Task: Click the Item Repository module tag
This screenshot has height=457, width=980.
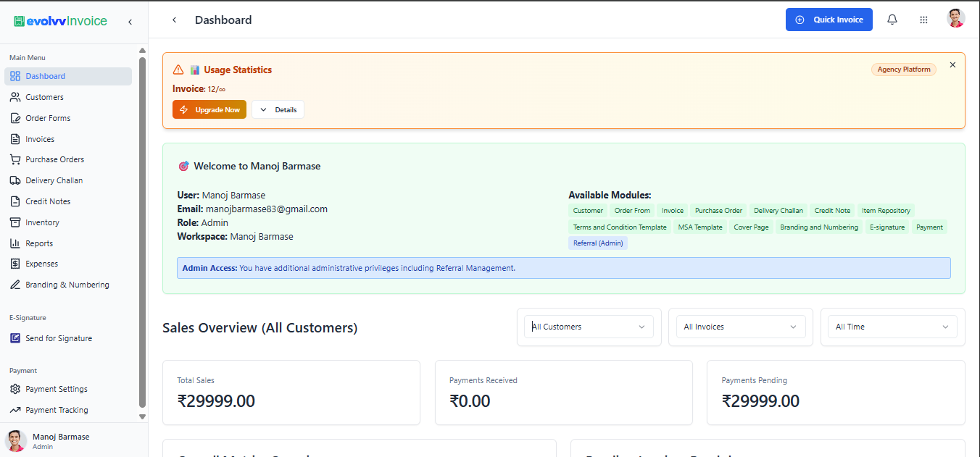Action: click(x=886, y=211)
